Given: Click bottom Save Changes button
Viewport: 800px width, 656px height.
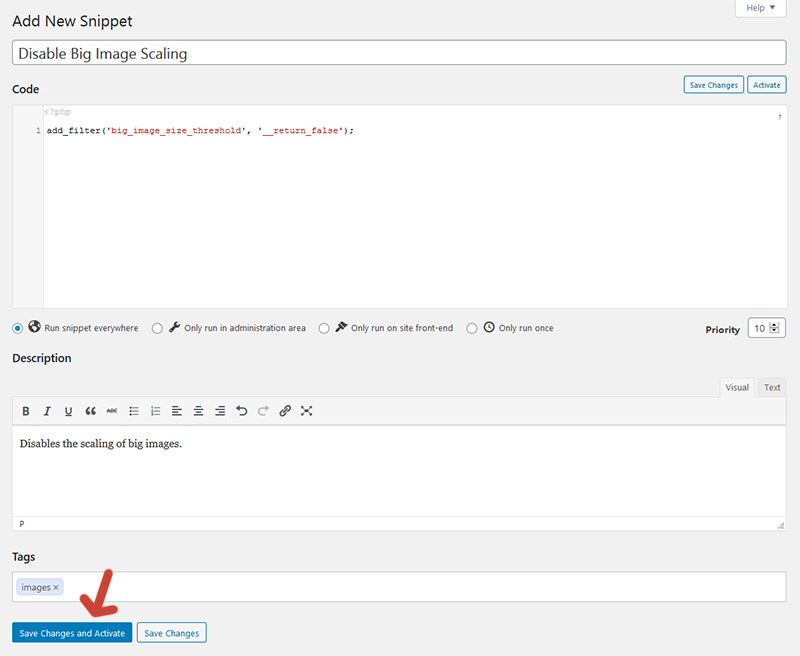Looking at the screenshot, I should [x=171, y=633].
